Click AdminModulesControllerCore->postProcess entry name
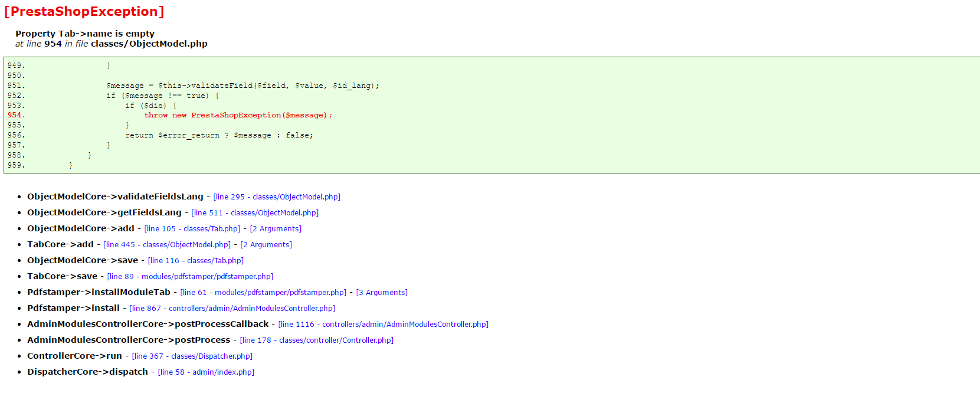Screen dimensions: 980x416 (x=129, y=340)
